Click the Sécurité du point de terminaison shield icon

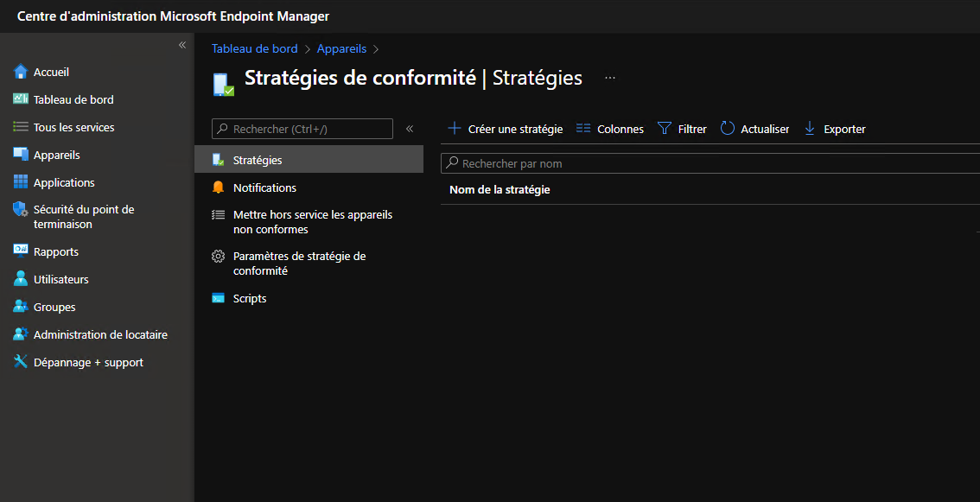pyautogui.click(x=21, y=210)
